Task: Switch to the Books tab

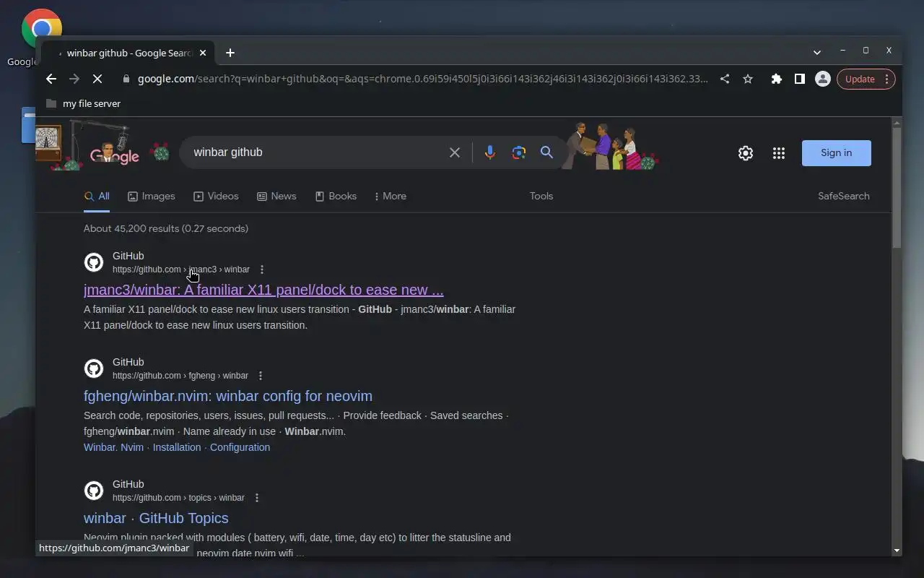Action: point(336,197)
